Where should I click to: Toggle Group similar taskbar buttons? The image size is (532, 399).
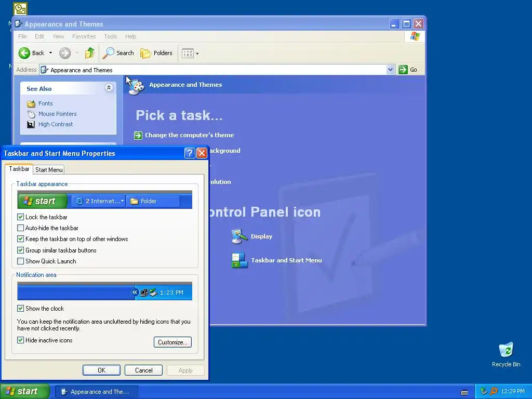[x=20, y=250]
